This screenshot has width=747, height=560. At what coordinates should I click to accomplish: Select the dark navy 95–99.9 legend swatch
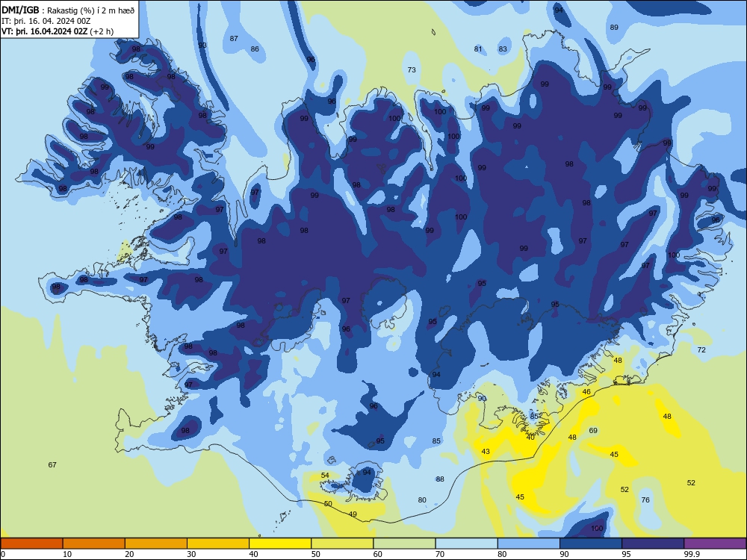tap(653, 544)
